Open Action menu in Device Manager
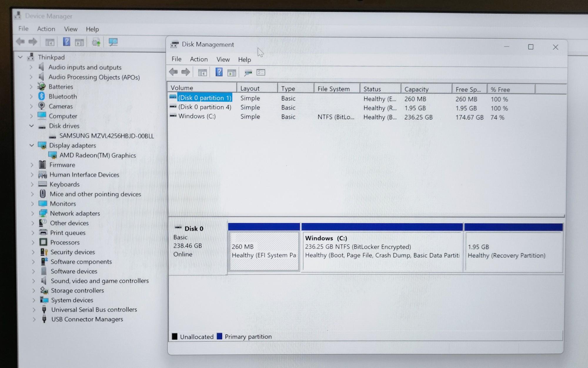 point(46,29)
